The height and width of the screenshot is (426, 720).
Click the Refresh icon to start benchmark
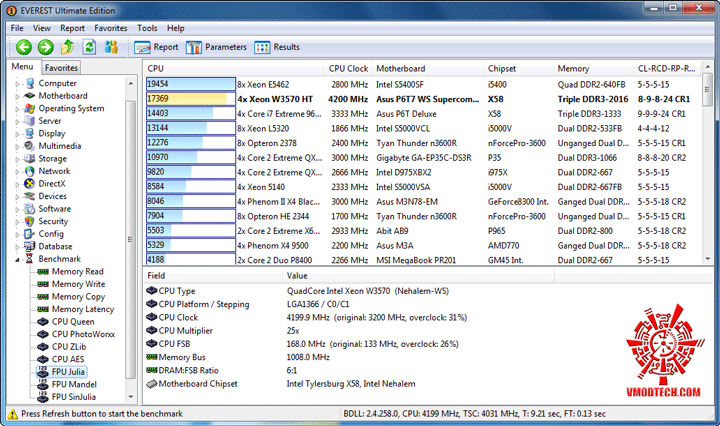tap(89, 47)
